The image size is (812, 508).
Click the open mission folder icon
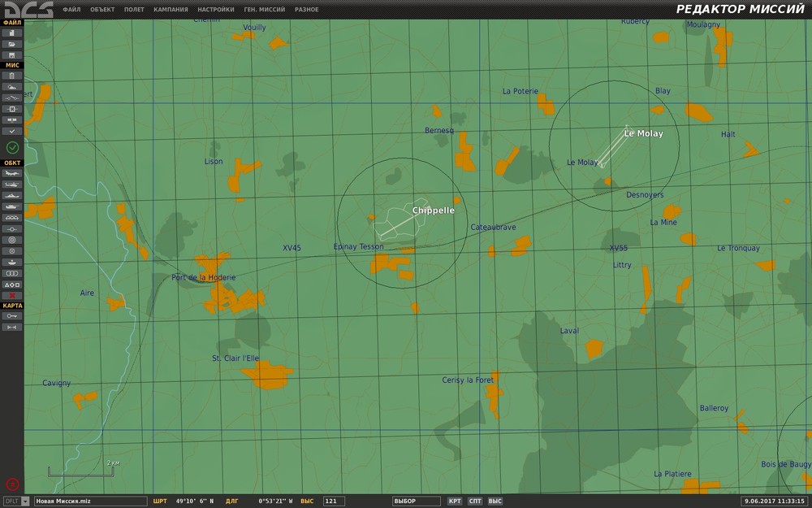tap(12, 44)
